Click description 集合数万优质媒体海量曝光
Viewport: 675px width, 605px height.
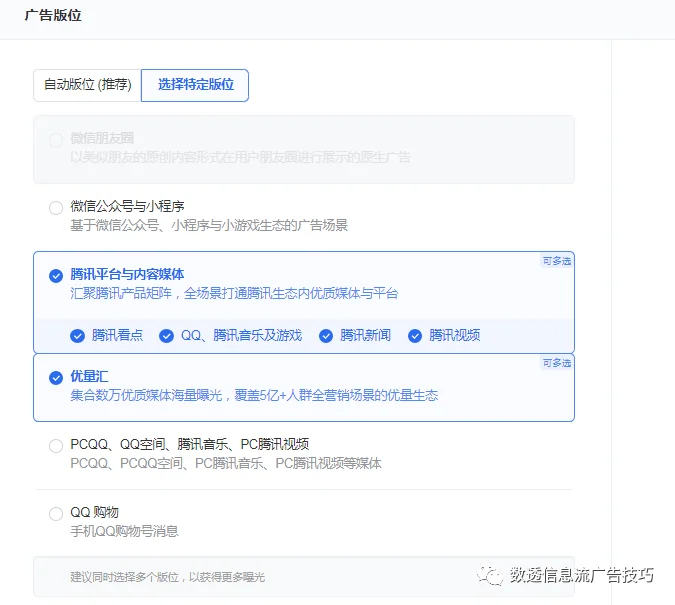pos(146,395)
